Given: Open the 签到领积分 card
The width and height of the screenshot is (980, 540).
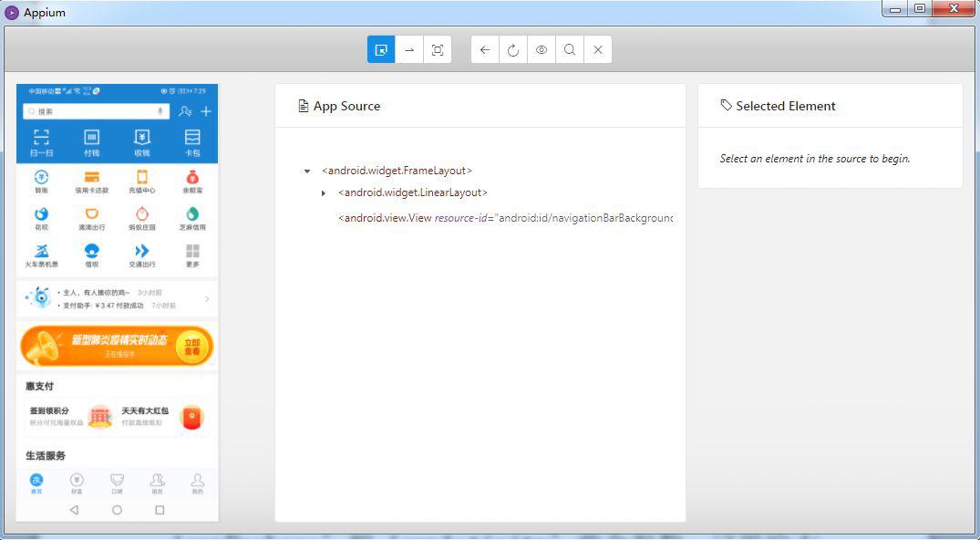Looking at the screenshot, I should tap(70, 416).
